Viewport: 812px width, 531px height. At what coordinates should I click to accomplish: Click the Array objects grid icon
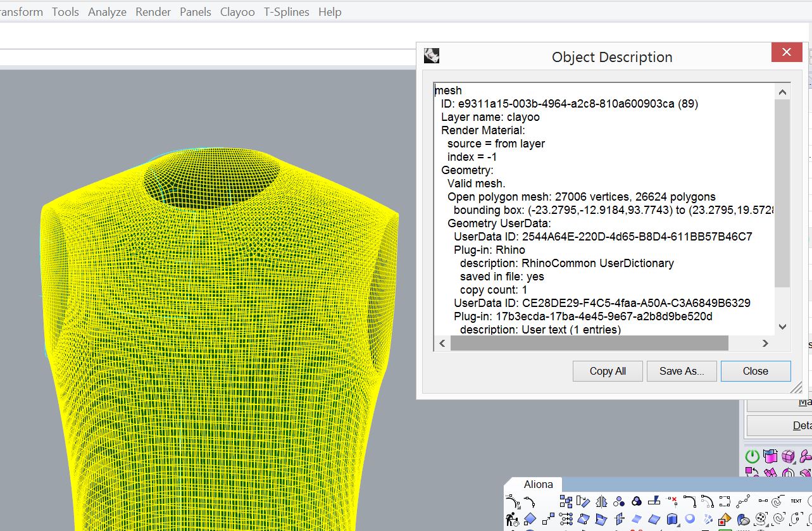click(x=566, y=501)
